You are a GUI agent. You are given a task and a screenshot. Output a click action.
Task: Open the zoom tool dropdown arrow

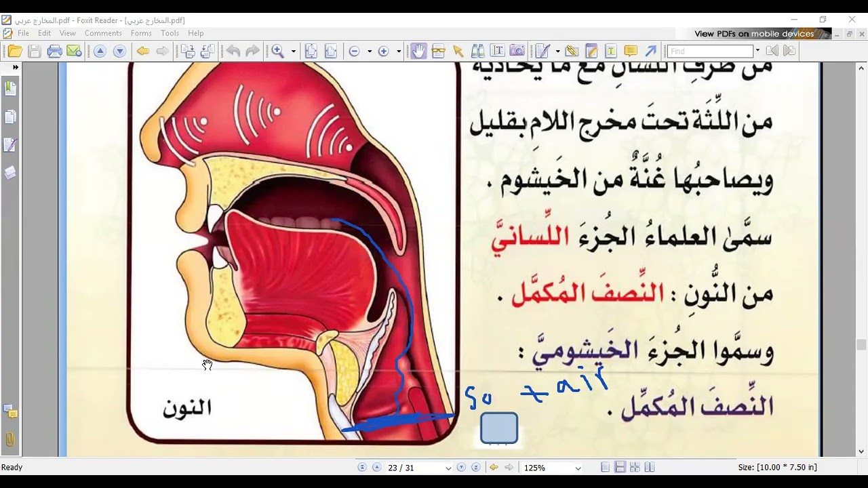294,51
